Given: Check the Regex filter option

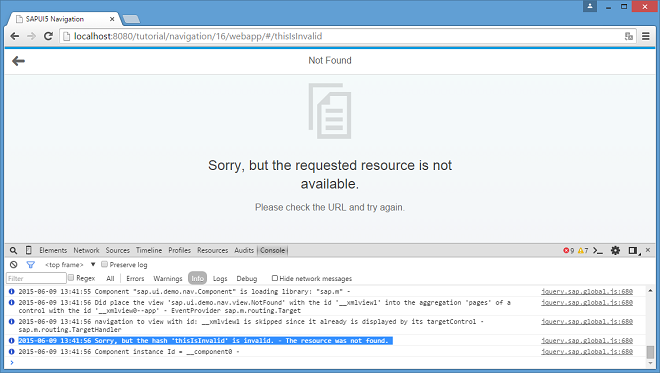Looking at the screenshot, I should pyautogui.click(x=71, y=278).
